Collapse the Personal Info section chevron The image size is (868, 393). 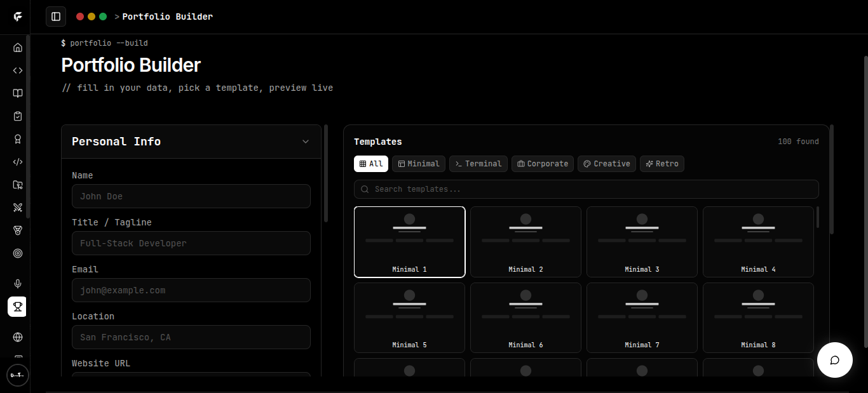pos(306,142)
